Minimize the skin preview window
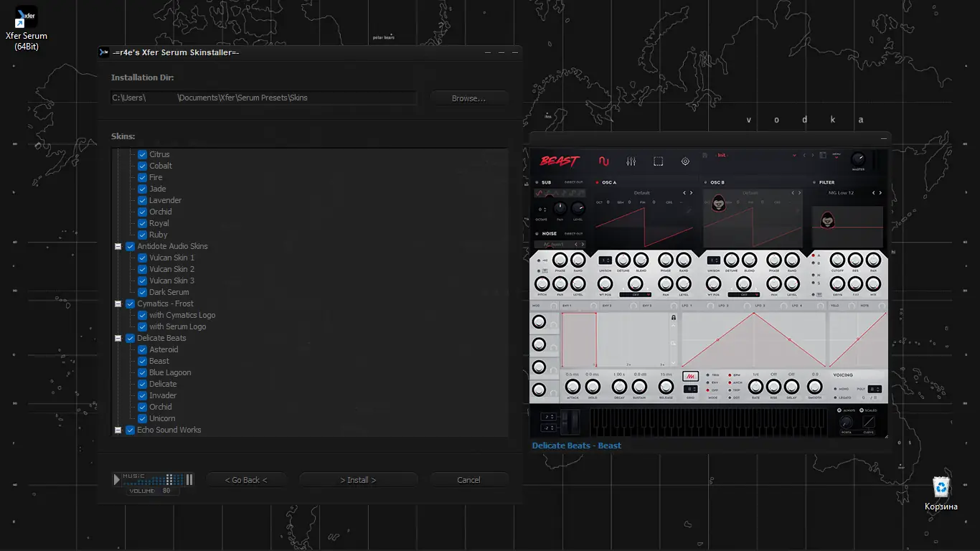 884,137
